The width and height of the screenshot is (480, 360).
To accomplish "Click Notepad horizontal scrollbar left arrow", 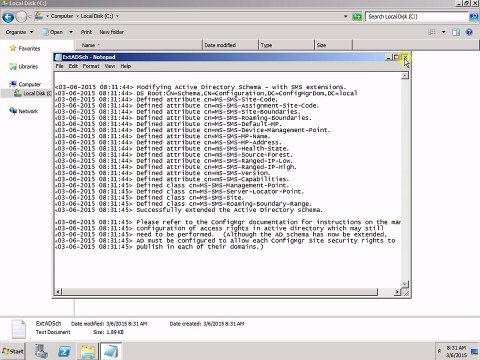I will [x=58, y=292].
